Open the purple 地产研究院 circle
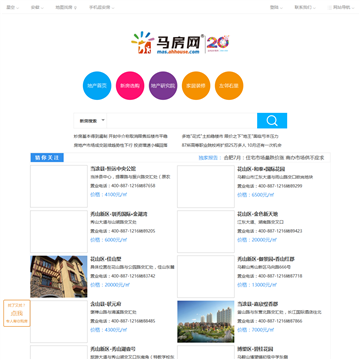The width and height of the screenshot is (360, 360). (x=163, y=86)
